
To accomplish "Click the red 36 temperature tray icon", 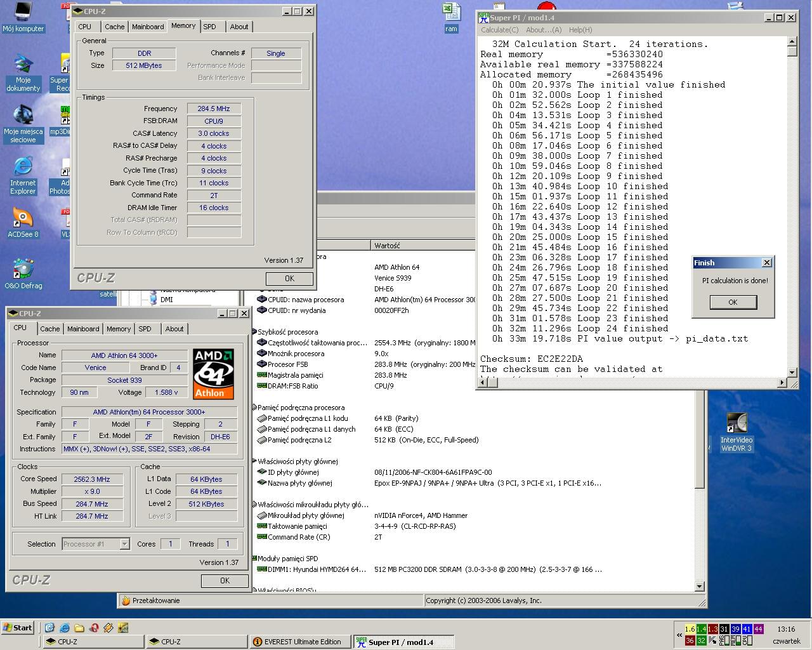I will click(x=690, y=640).
